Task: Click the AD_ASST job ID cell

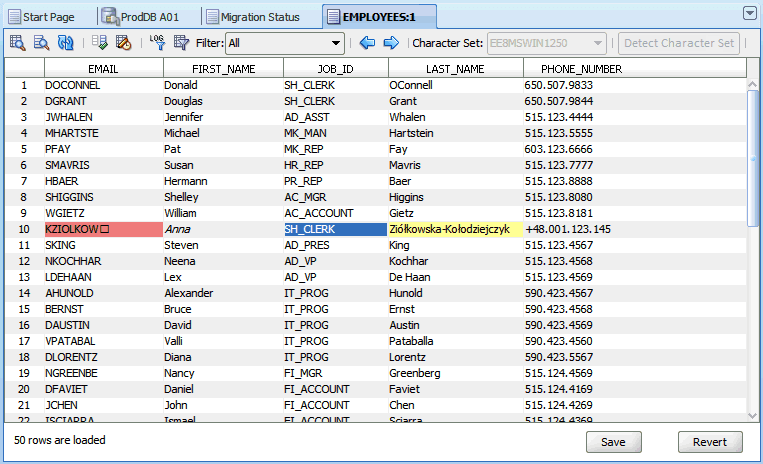Action: click(336, 117)
